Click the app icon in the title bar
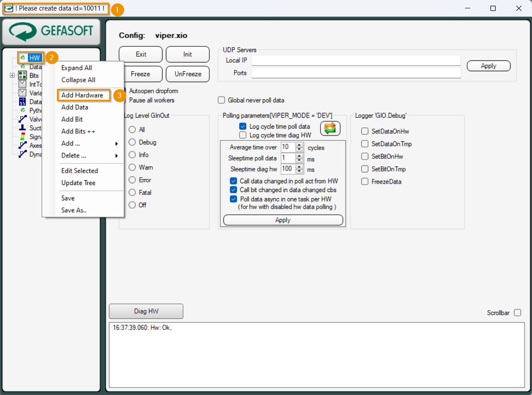This screenshot has width=532, height=395. [8, 8]
